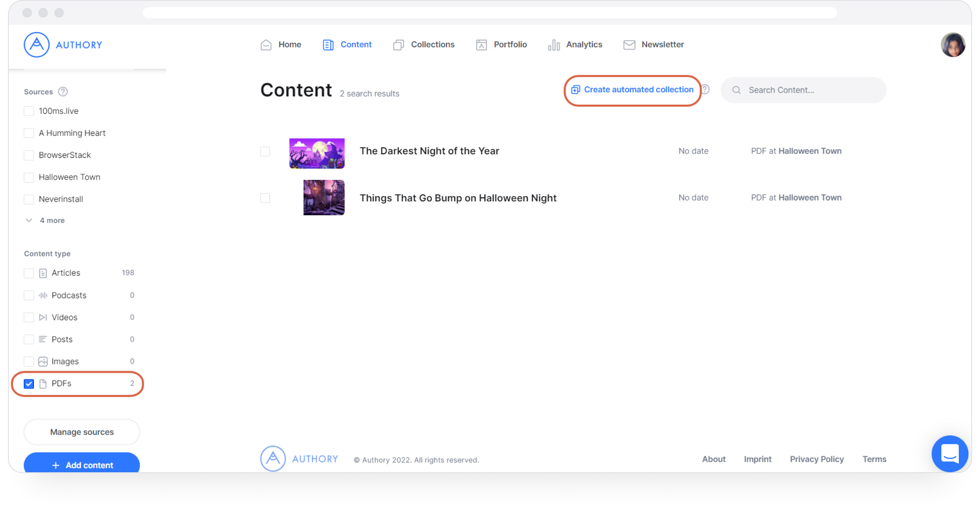Open The Darkest Night of the Year thumbnail
The width and height of the screenshot is (980, 513).
(317, 153)
